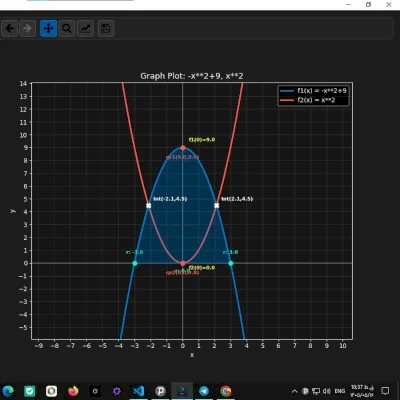Image resolution: width=400 pixels, height=400 pixels.
Task: Open the volume speaker tray icon
Action: pos(327,391)
